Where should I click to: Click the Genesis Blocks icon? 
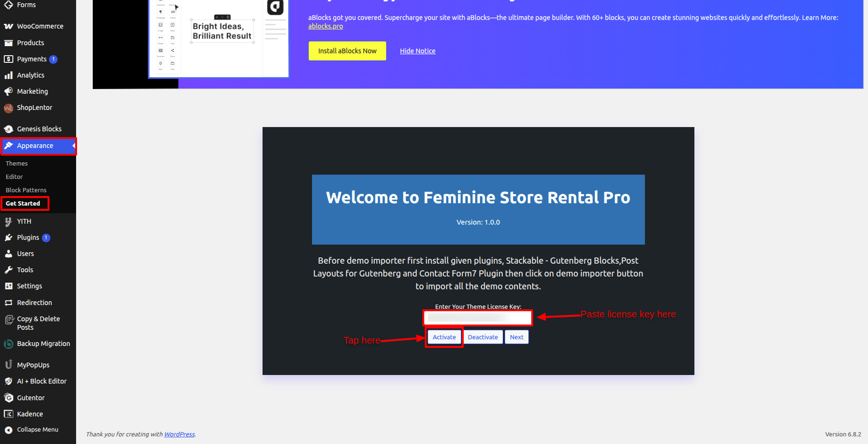(9, 129)
